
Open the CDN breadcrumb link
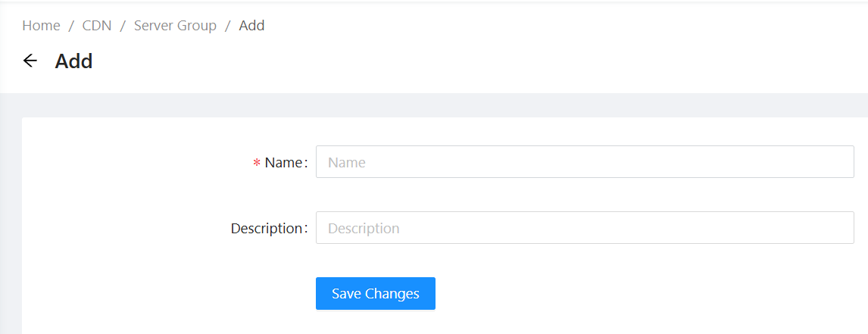click(97, 26)
